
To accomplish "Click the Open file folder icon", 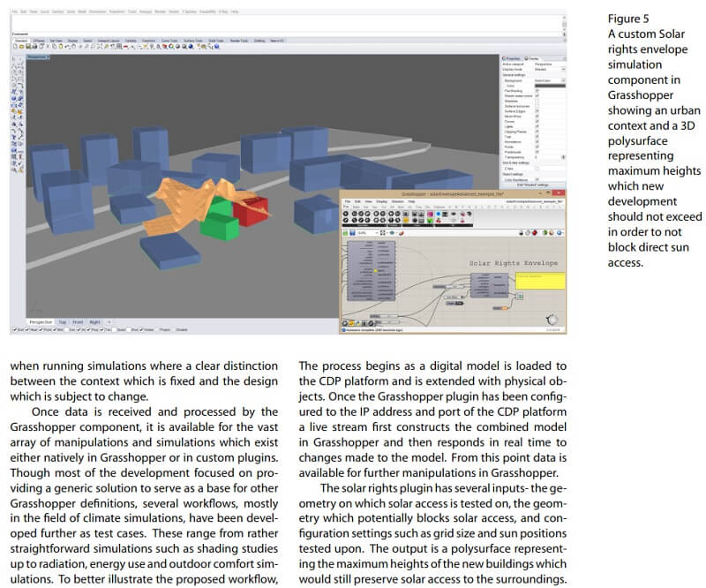I will tap(21, 45).
